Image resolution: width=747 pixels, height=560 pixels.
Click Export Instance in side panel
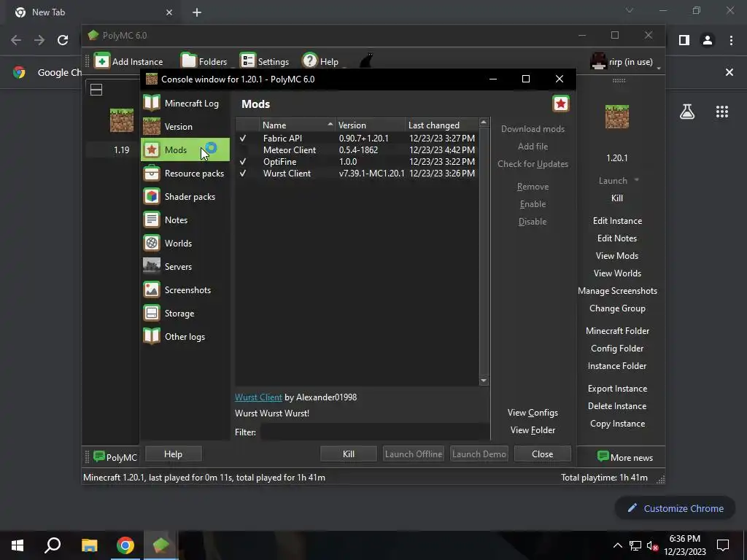coord(617,389)
